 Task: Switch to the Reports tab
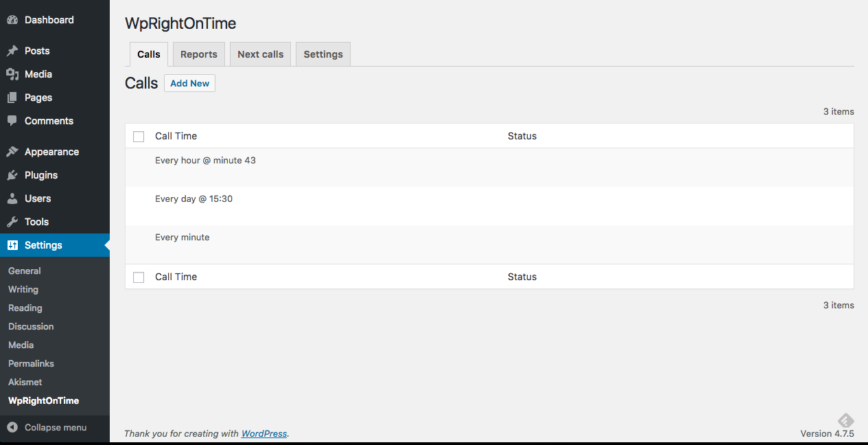point(199,54)
